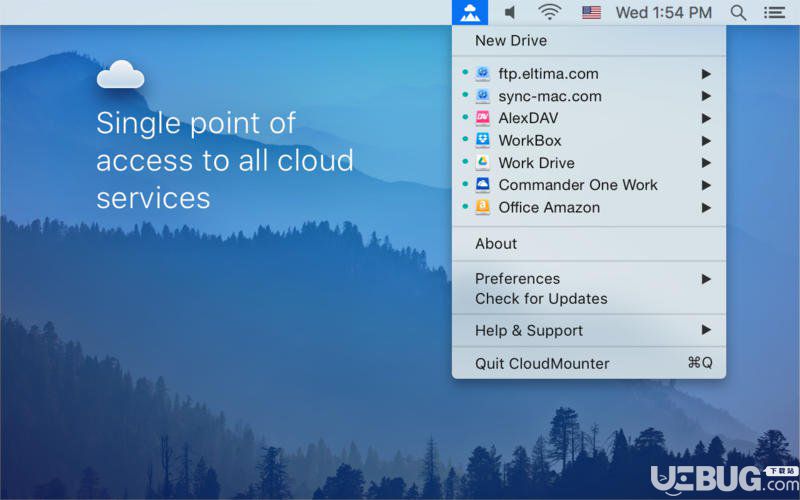Open the Wi-Fi status icon
Viewport: 800px width, 500px height.
(549, 12)
